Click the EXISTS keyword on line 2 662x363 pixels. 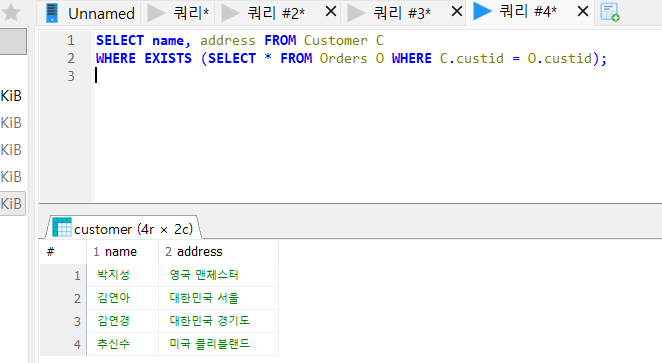point(168,58)
